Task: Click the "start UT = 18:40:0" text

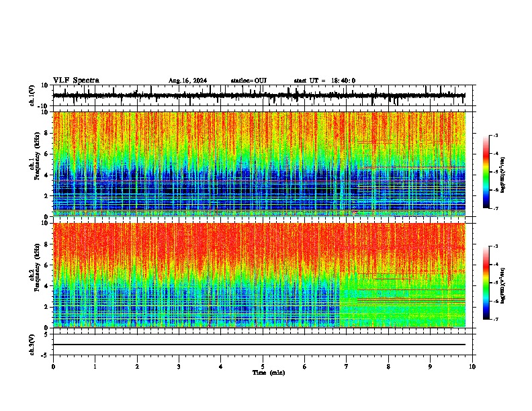Action: click(324, 81)
